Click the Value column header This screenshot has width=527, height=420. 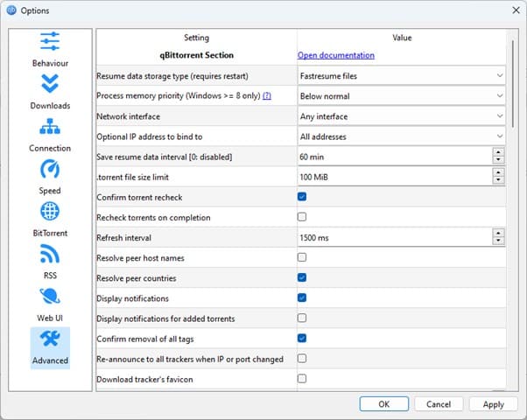[x=402, y=38]
